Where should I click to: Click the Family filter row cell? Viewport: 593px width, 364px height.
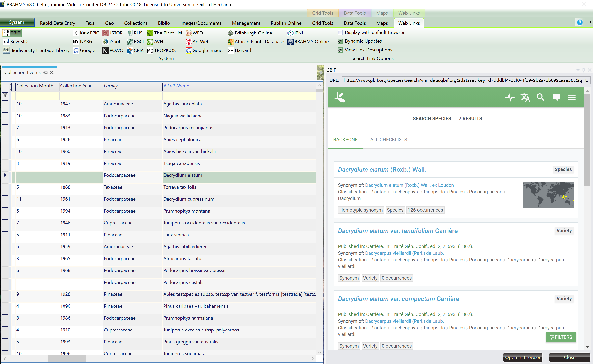click(133, 96)
